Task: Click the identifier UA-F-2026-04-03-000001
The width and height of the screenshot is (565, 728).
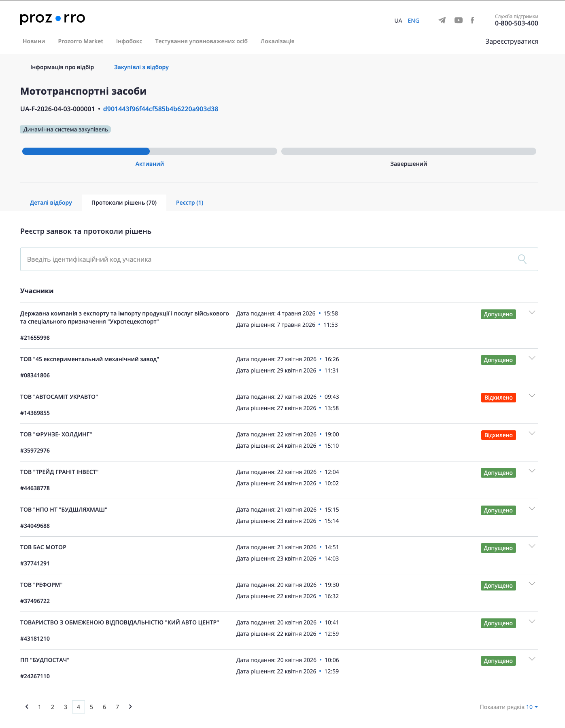Action: click(57, 109)
